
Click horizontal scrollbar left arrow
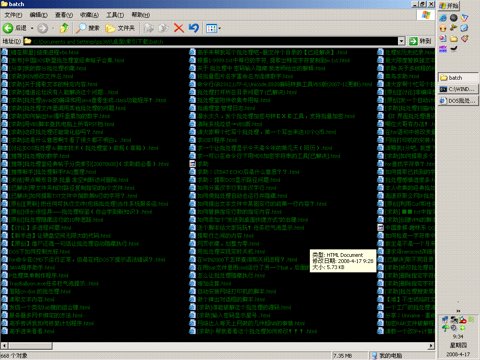(4, 346)
